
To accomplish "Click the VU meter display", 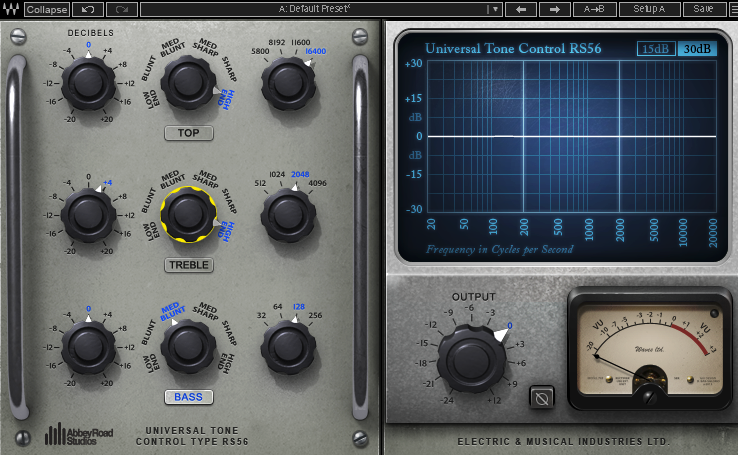I will [x=650, y=349].
